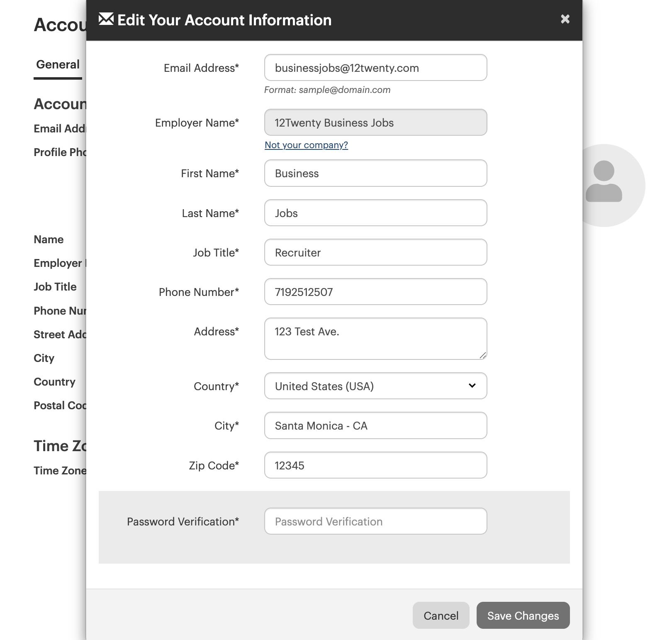Click into the Address text area

pyautogui.click(x=375, y=339)
